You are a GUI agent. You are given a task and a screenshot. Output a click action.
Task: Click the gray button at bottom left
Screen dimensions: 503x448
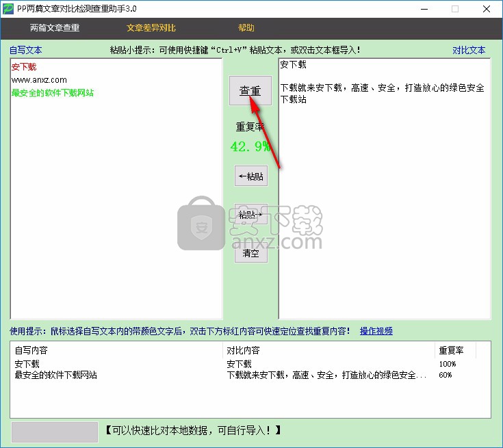pos(55,432)
